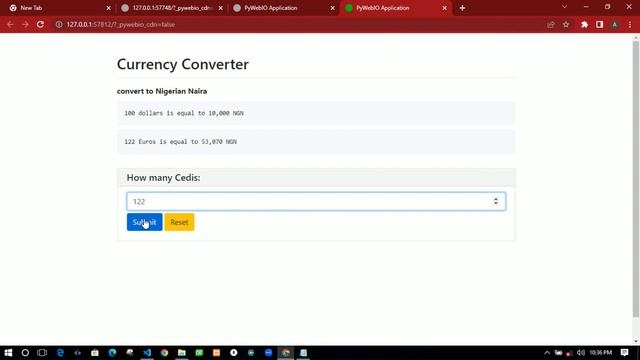
Task: Click the number stepper arrows in Cedis field
Action: 496,201
